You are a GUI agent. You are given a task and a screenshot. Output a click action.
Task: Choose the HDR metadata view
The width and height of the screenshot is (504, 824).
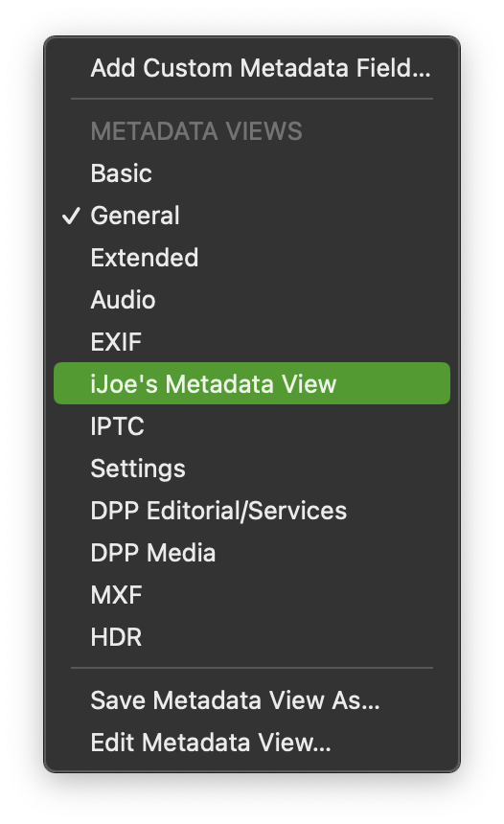click(252, 637)
